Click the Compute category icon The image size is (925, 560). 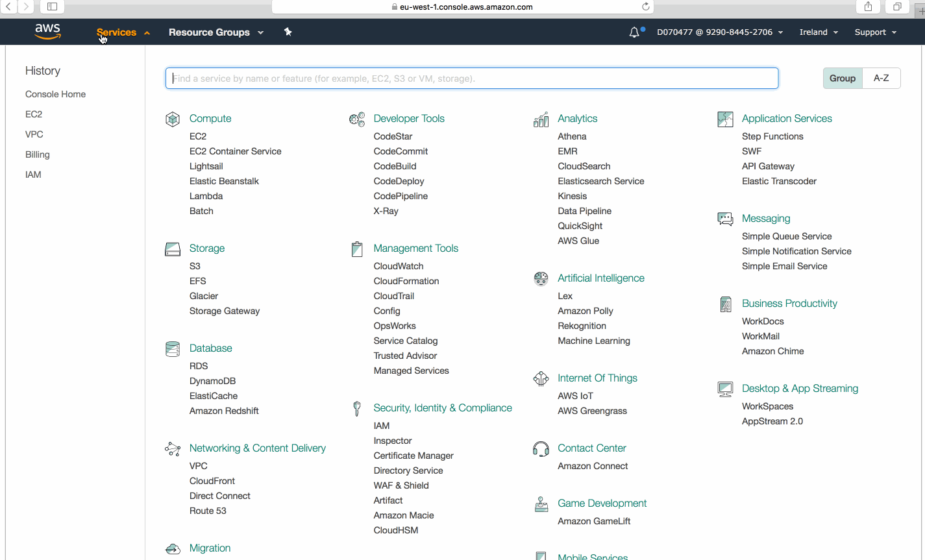click(173, 119)
